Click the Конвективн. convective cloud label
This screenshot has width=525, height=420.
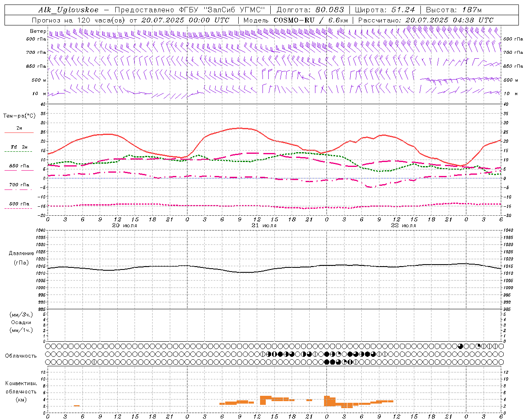(x=21, y=383)
